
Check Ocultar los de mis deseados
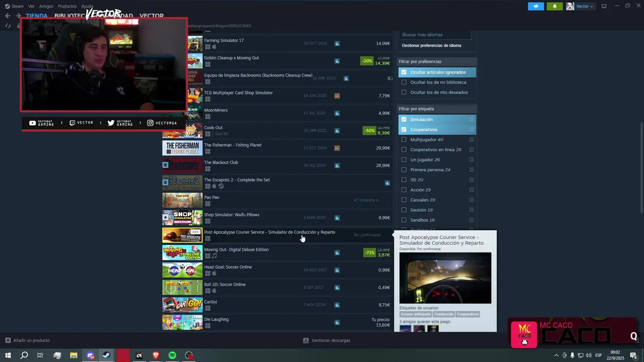[404, 93]
